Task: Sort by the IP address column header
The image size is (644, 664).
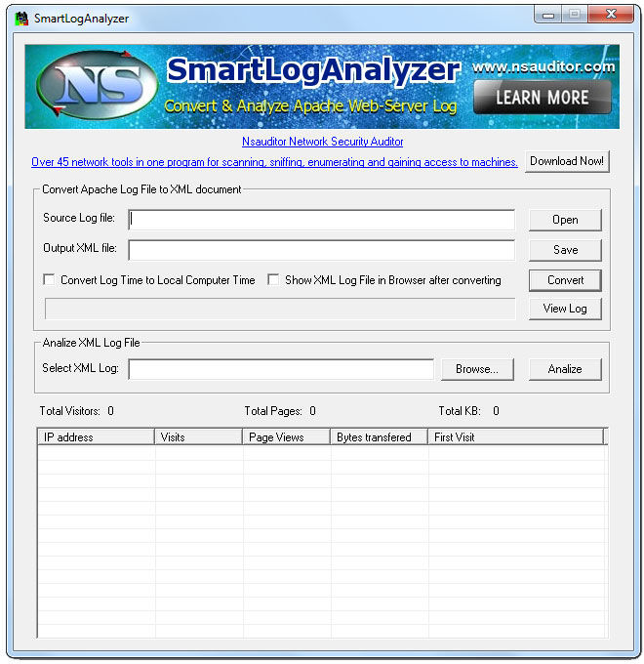Action: pyautogui.click(x=96, y=437)
